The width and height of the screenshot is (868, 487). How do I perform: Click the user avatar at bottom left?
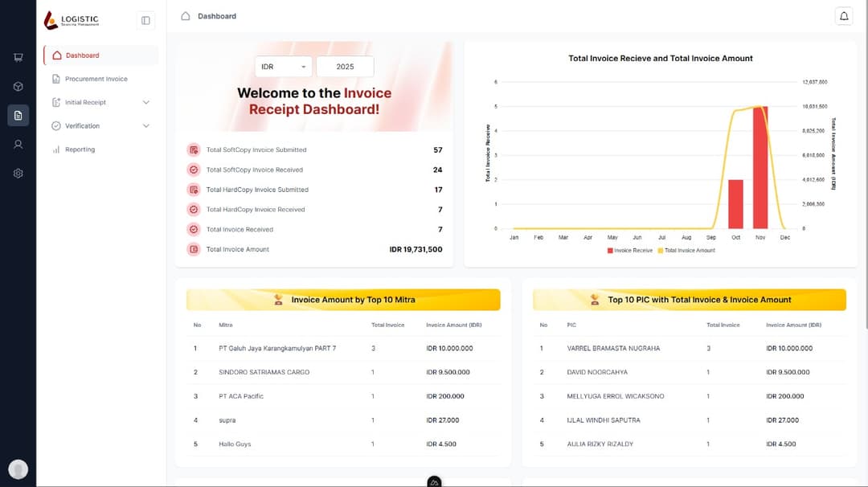18,469
